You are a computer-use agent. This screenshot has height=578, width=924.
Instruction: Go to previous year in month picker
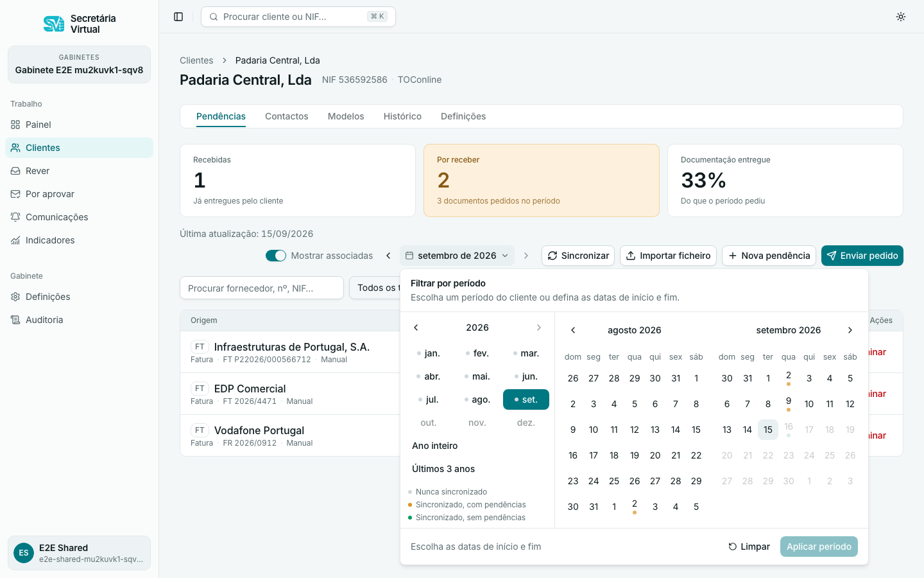coord(416,328)
